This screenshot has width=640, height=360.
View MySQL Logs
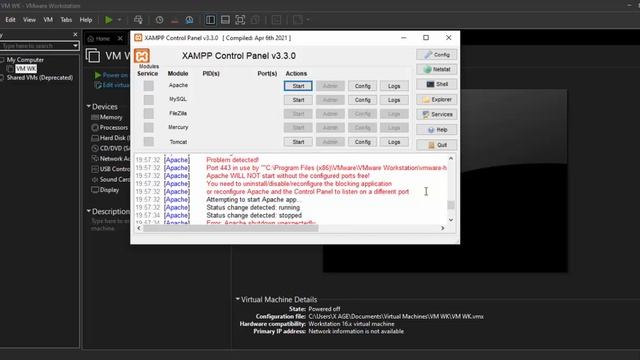(394, 100)
